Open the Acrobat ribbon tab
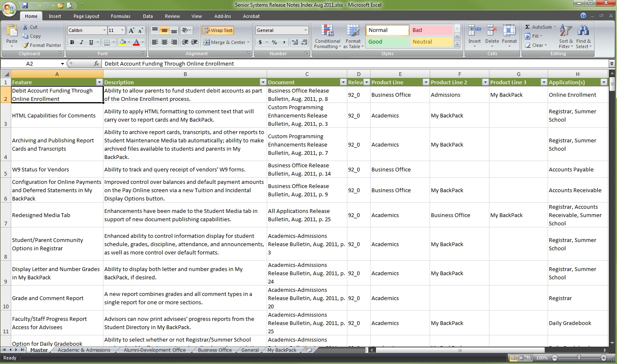This screenshot has width=617, height=364. pyautogui.click(x=251, y=16)
